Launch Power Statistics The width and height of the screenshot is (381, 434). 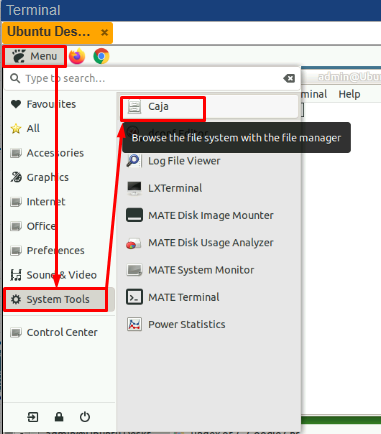[x=209, y=324]
